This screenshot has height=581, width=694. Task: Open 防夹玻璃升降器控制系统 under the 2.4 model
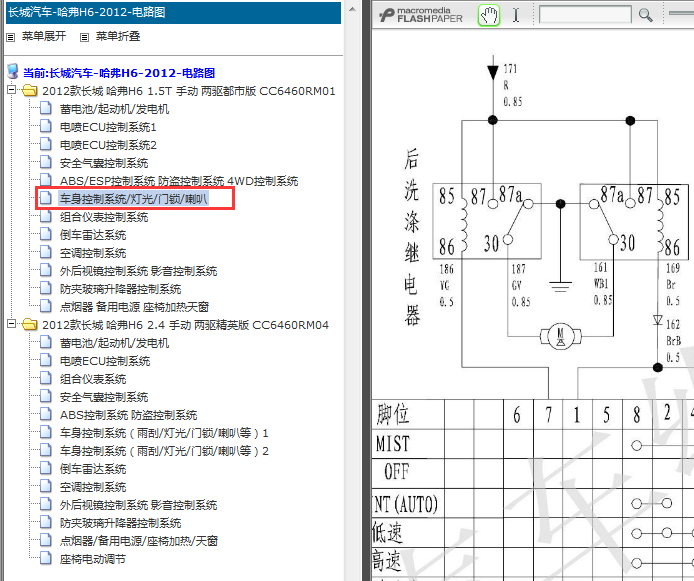pyautogui.click(x=120, y=523)
